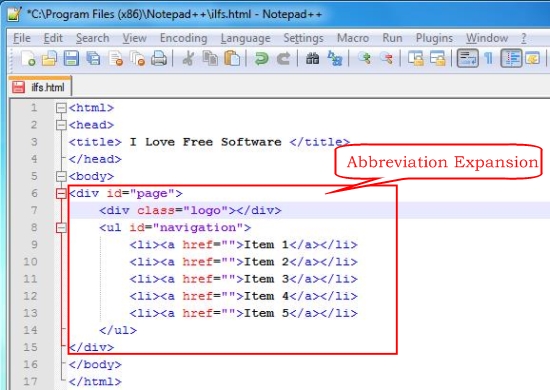Open the View menu
The image size is (550, 390).
click(134, 38)
